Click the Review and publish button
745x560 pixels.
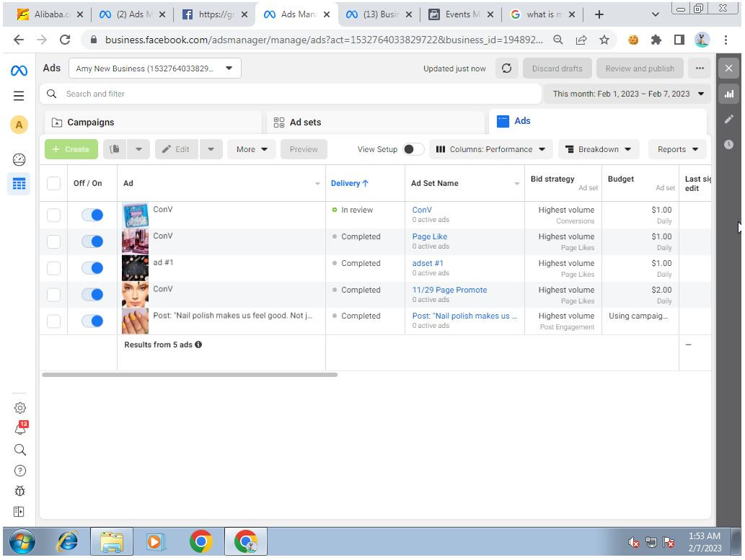coord(640,68)
